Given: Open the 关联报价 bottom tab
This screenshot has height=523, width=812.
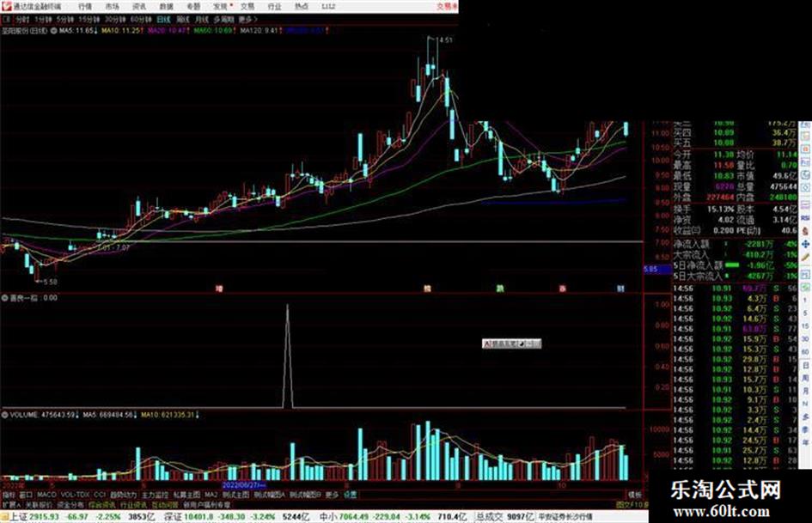Looking at the screenshot, I should click(x=40, y=504).
